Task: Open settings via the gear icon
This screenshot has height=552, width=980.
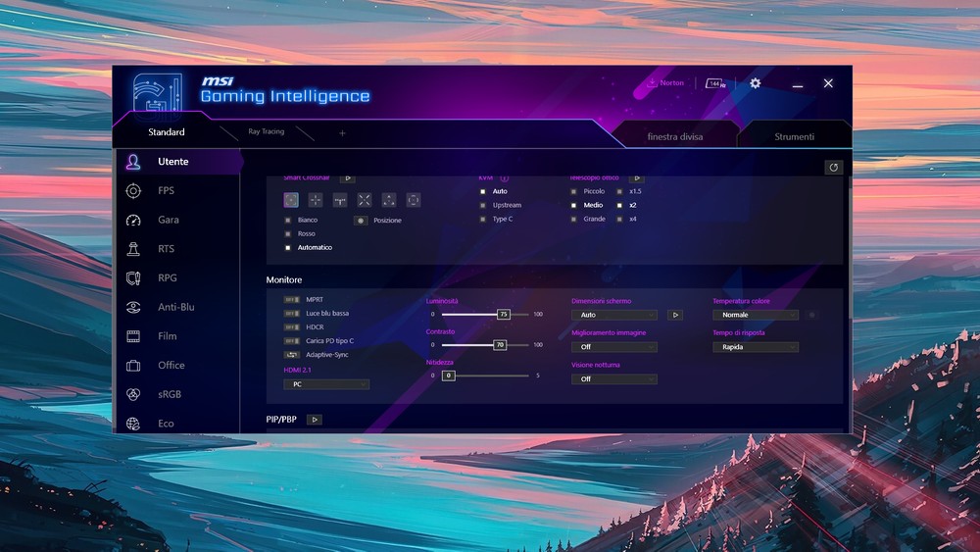Action: tap(755, 83)
